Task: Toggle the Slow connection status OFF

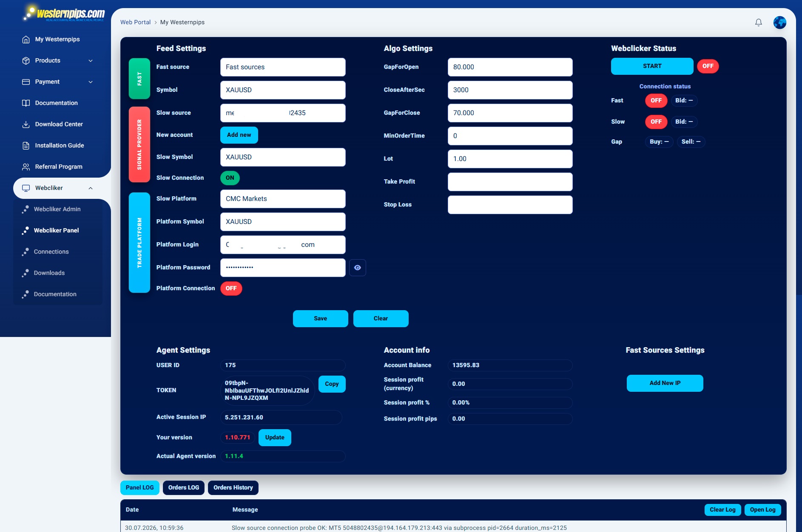Action: [656, 122]
